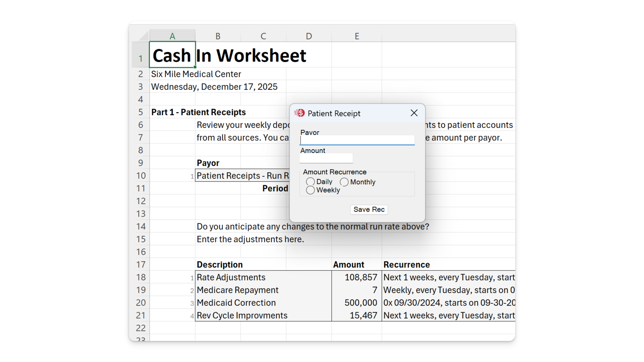Viewport: 644px width, 362px height.
Task: Focus the Payor text field
Action: click(357, 140)
